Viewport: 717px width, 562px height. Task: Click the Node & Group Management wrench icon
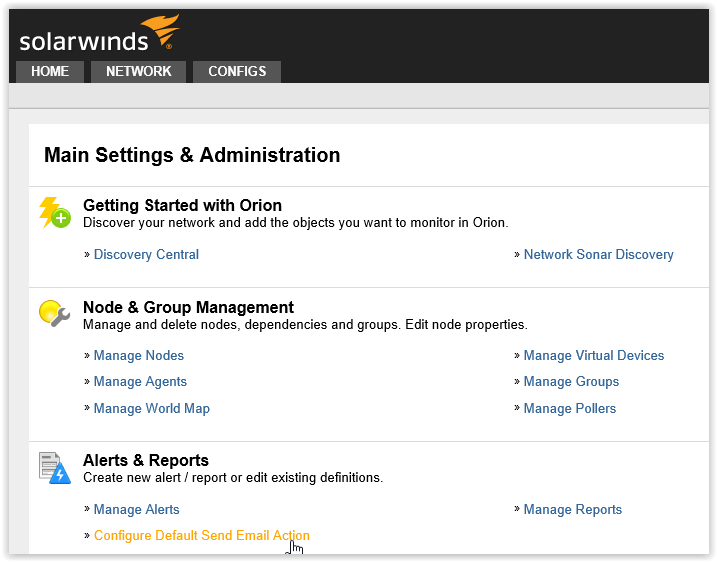coord(54,313)
